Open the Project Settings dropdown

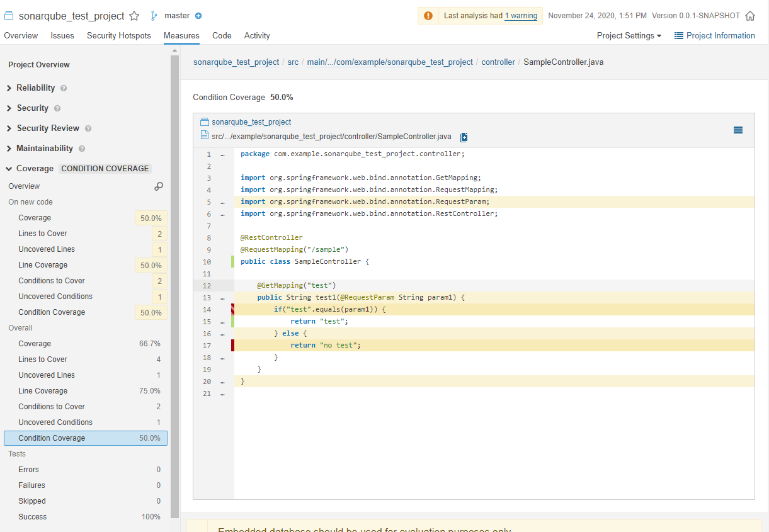coord(629,36)
